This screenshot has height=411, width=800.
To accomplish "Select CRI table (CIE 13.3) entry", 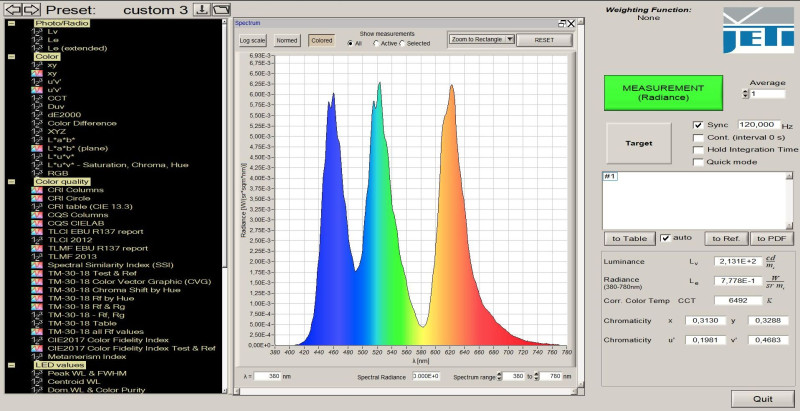I will click(90, 207).
